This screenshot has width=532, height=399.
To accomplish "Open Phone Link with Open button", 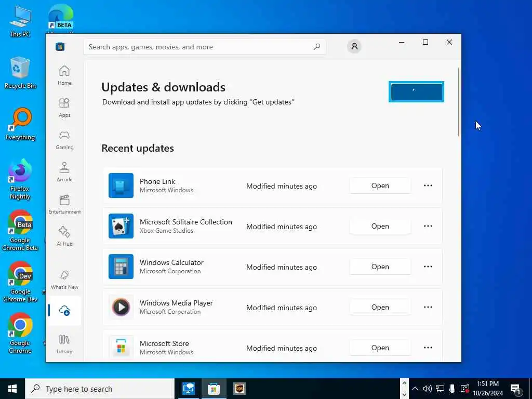I will click(x=380, y=185).
